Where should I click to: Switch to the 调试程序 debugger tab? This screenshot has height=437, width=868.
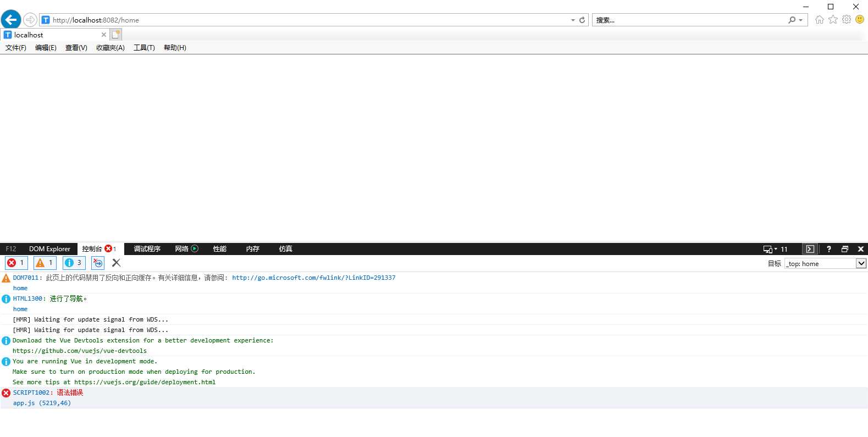pyautogui.click(x=147, y=249)
